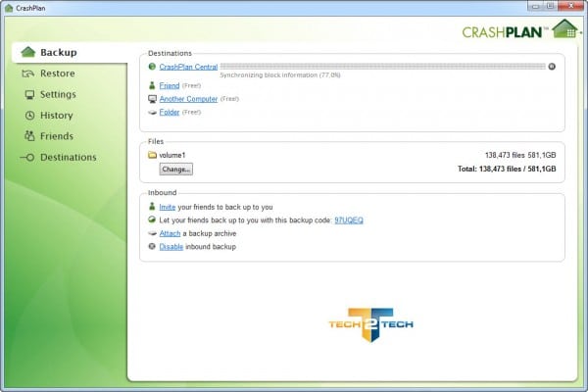This screenshot has height=392, width=588.
Task: Stop the CrashPlan Central sync with the round button
Action: click(x=552, y=67)
